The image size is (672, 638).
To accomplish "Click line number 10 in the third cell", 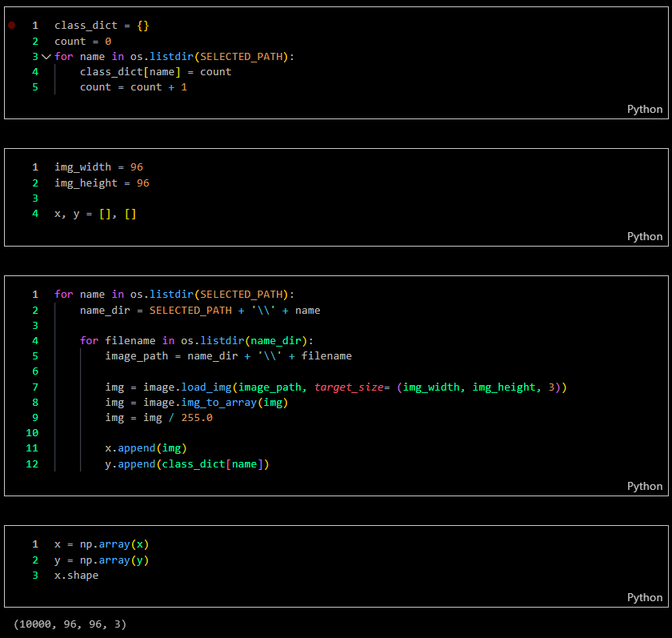I will pyautogui.click(x=32, y=433).
